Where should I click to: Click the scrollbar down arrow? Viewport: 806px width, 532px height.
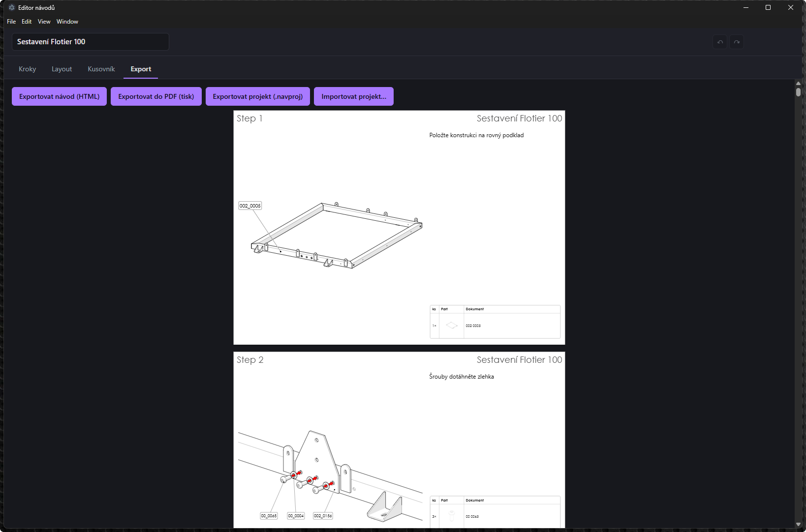coord(798,525)
